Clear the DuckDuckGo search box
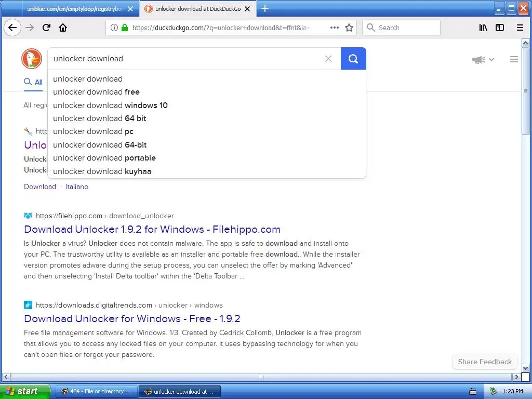 coord(328,59)
